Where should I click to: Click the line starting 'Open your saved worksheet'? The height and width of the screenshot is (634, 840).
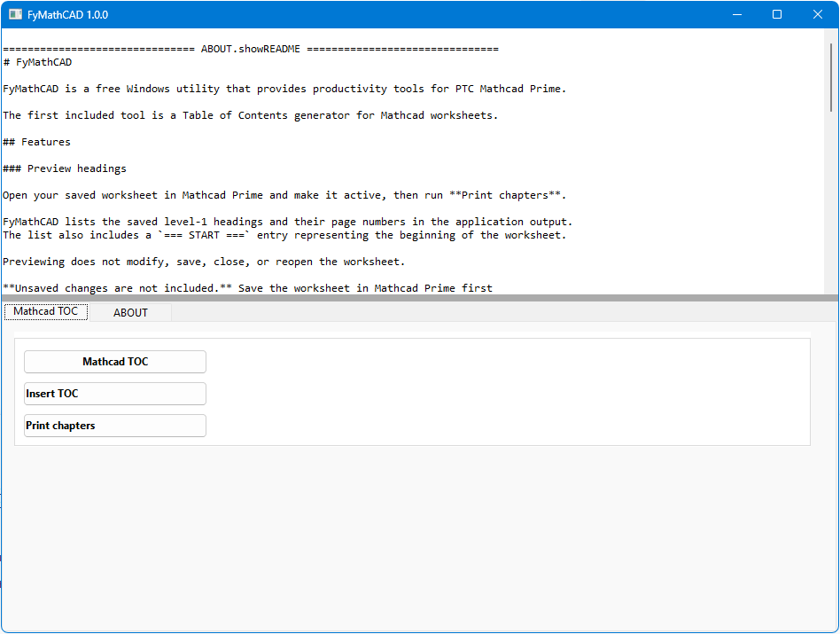(284, 195)
